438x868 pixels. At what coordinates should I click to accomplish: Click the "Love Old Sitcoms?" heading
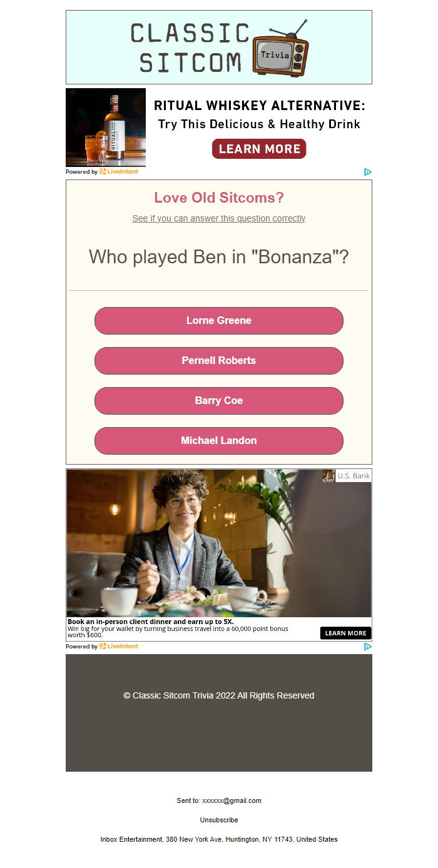point(219,198)
